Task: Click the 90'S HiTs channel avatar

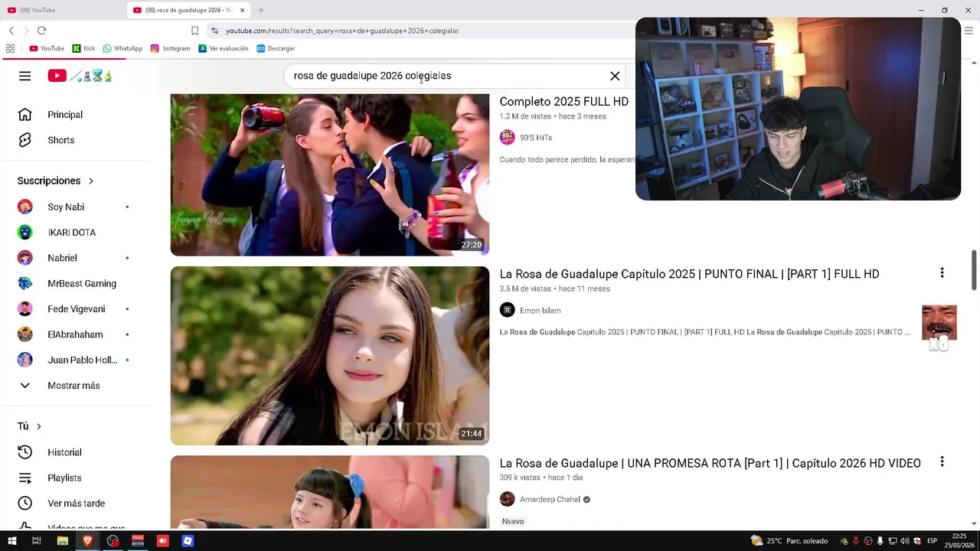Action: [x=507, y=138]
